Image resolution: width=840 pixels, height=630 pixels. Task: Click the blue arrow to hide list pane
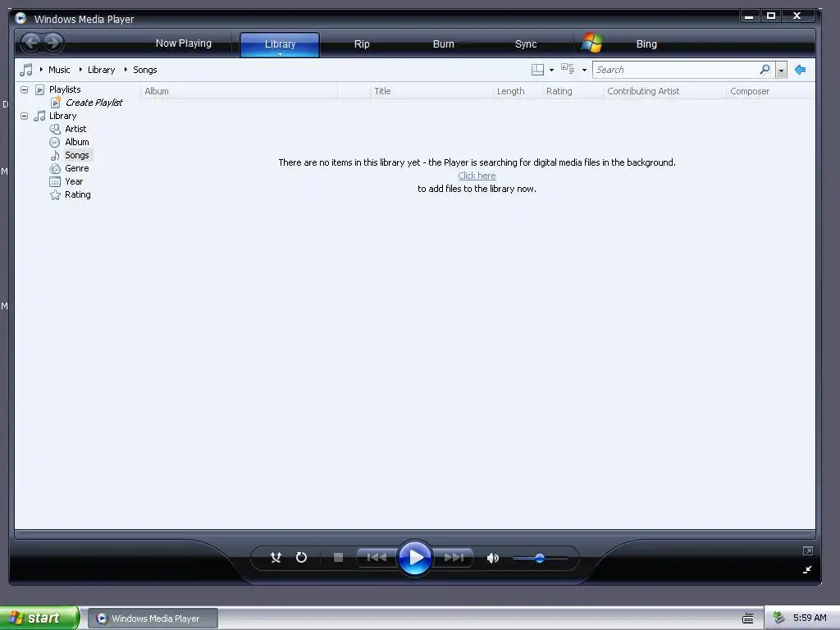801,70
